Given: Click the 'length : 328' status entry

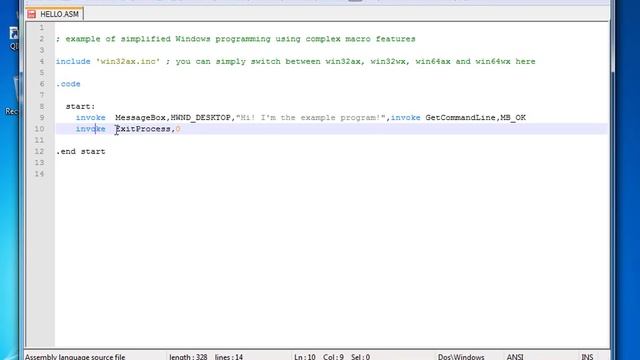Looking at the screenshot, I should coord(188,357).
